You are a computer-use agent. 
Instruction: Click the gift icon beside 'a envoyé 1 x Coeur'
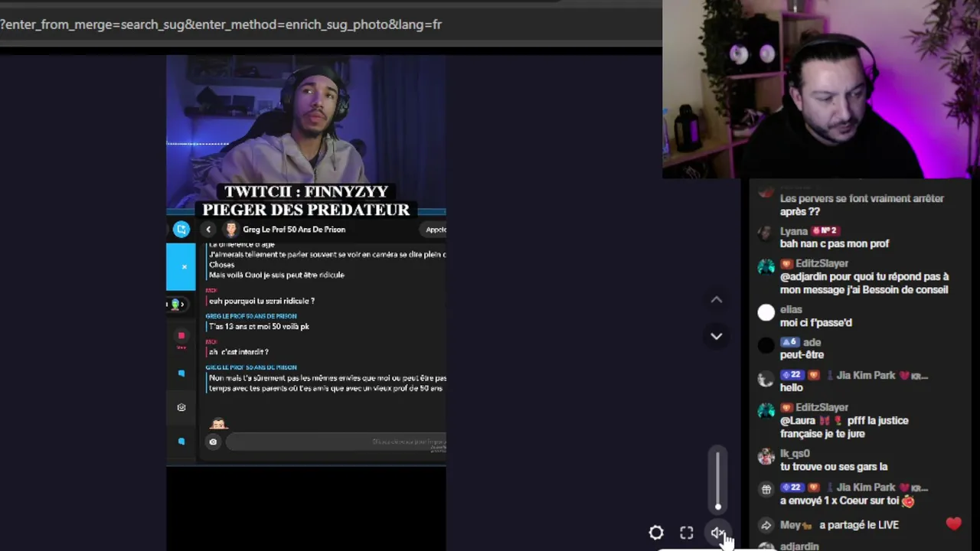[x=766, y=490]
